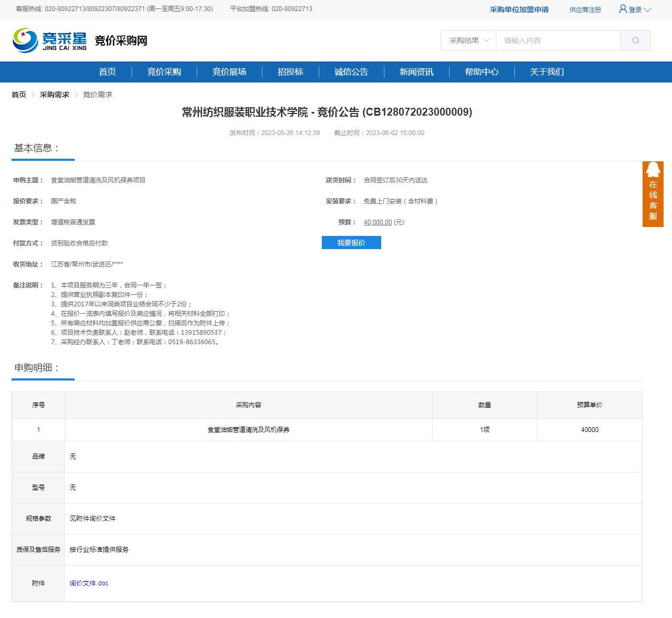
Task: Open 关于我们 in the navigation bar
Action: coord(547,72)
